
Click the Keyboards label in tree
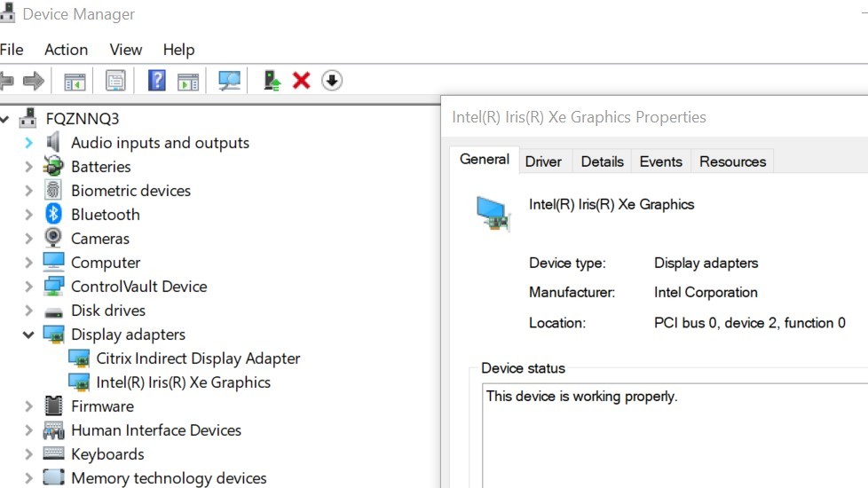pyautogui.click(x=107, y=454)
